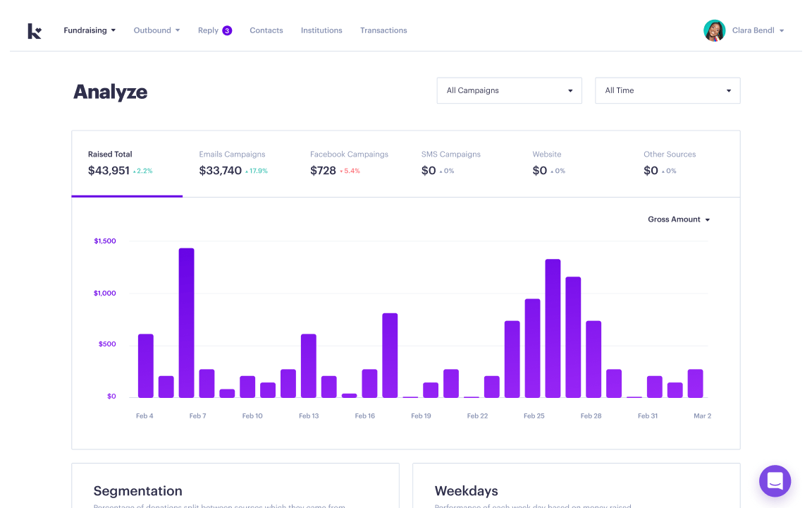Expand the Fundraising navigation menu
This screenshot has width=812, height=508.
[x=90, y=30]
